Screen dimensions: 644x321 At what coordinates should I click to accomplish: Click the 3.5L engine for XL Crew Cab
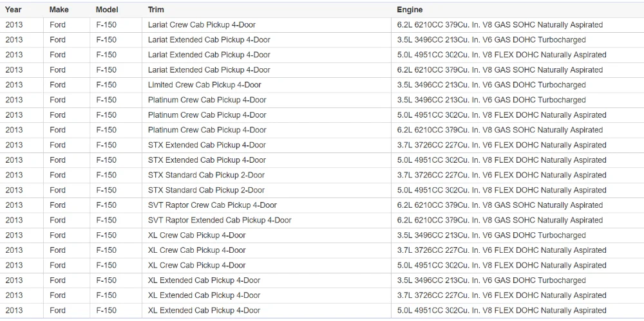point(491,235)
